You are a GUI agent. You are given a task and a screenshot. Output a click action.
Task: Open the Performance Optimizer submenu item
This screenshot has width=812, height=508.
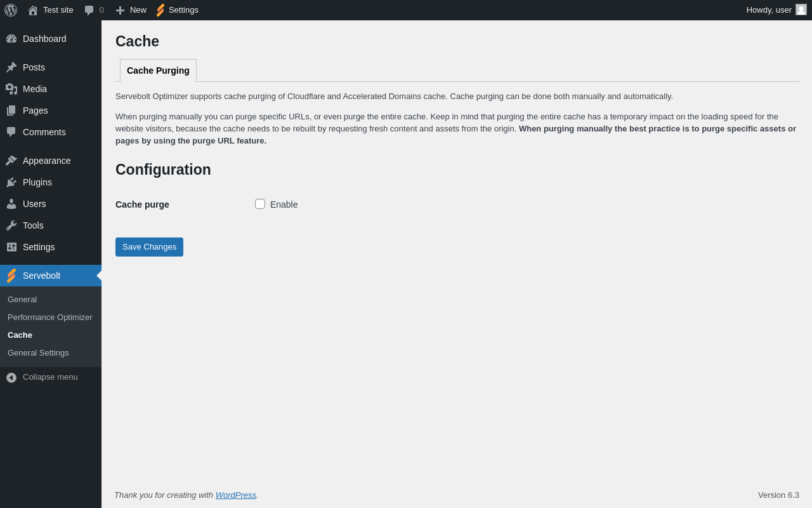[50, 317]
